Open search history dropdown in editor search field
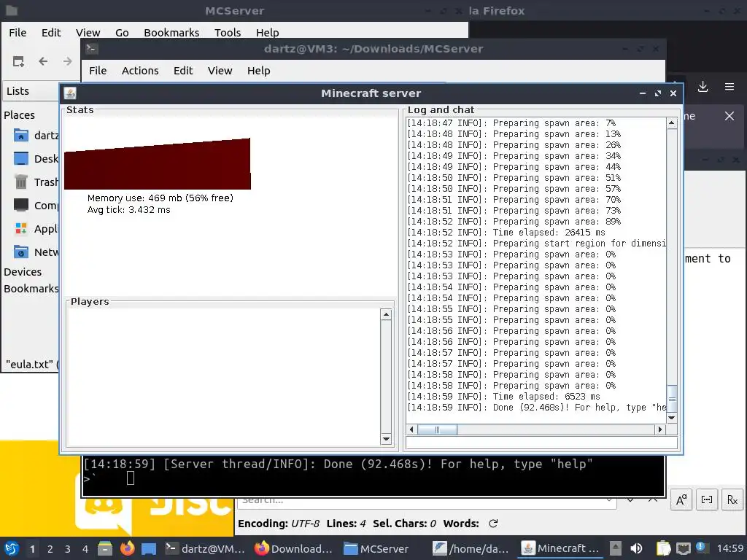 coord(609,500)
